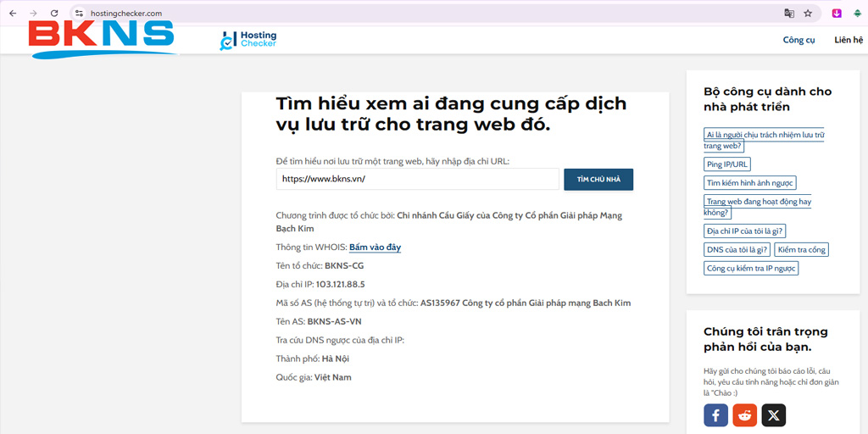Follow the WHOIS 'Bấm vào đây' link

pos(375,248)
